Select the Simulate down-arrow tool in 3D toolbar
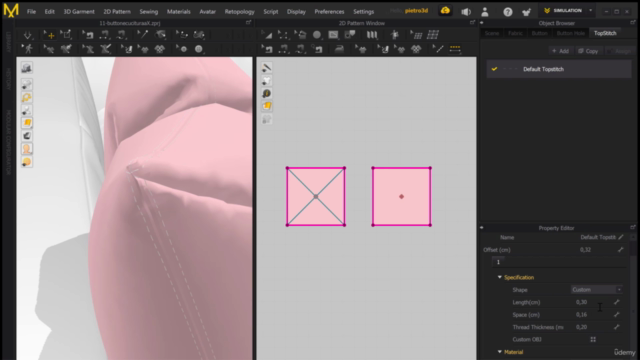 coord(27,35)
